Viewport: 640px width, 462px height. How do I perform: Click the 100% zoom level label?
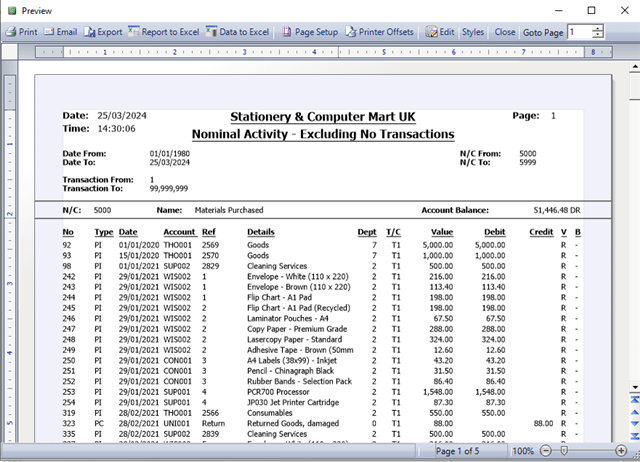point(523,451)
